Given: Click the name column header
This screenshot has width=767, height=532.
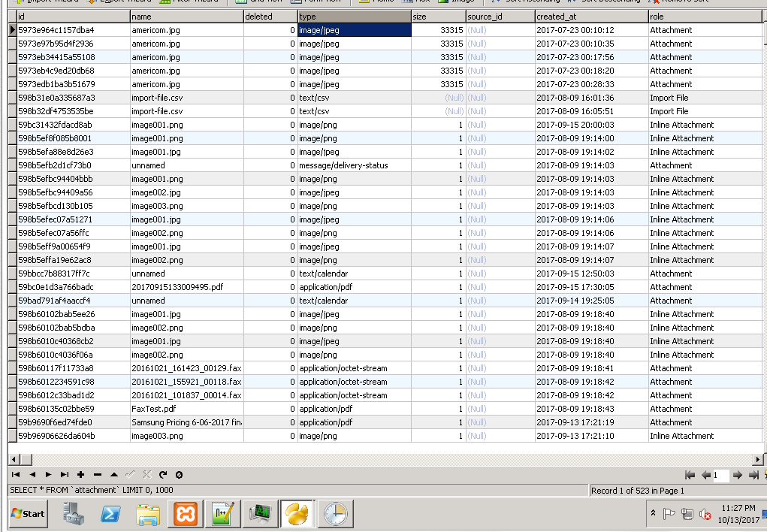Looking at the screenshot, I should (x=186, y=16).
